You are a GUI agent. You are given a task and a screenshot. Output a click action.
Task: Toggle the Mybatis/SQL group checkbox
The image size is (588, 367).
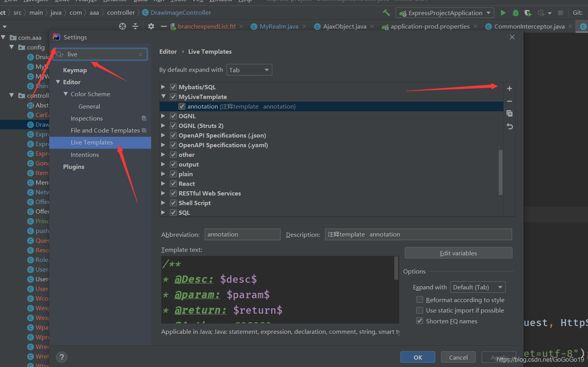tap(174, 87)
